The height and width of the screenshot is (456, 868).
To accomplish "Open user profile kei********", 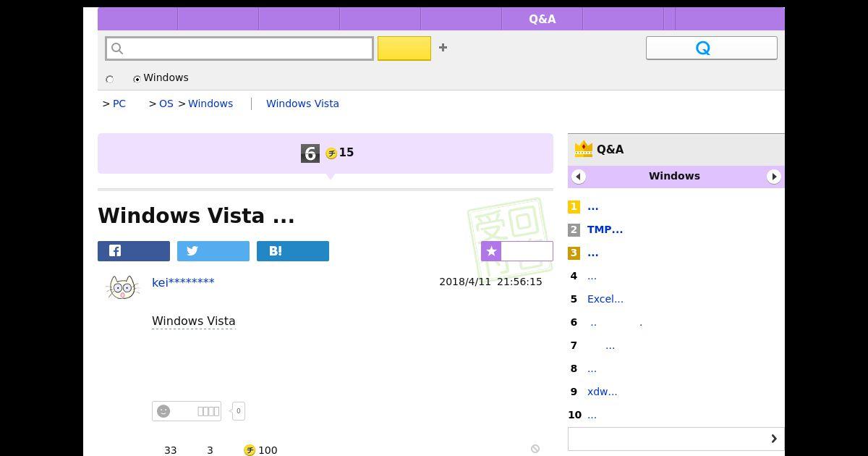I will pos(183,282).
